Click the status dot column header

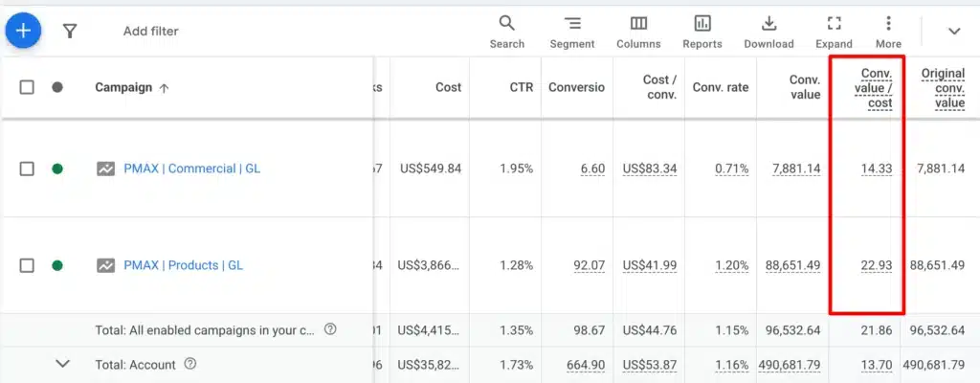pos(57,88)
